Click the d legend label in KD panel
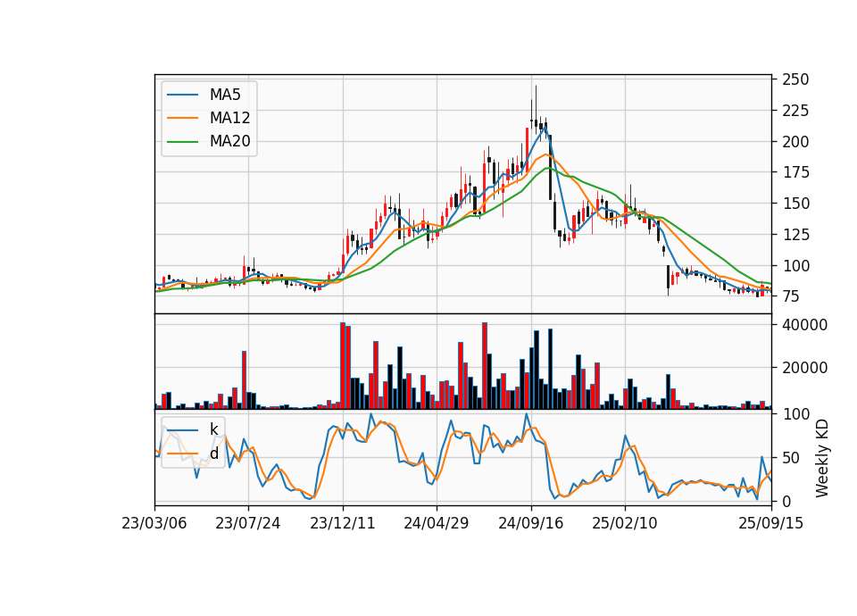The width and height of the screenshot is (857, 616). pos(214,454)
